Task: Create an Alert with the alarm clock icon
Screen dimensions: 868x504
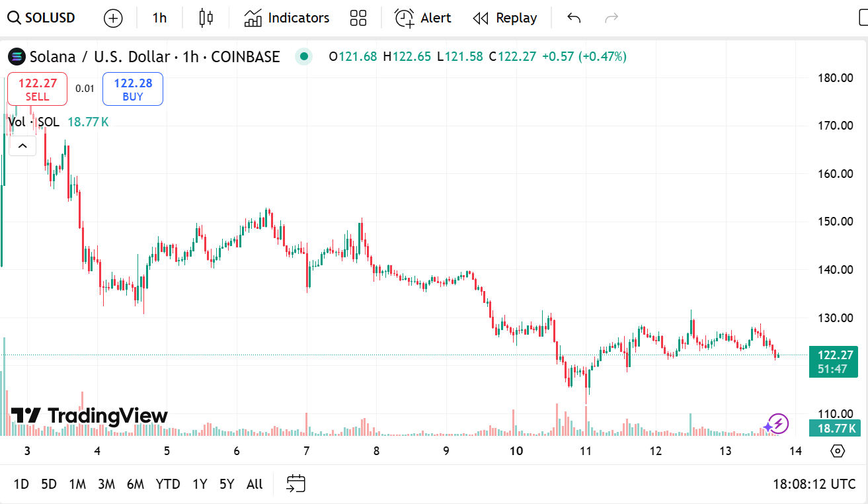Action: (423, 18)
